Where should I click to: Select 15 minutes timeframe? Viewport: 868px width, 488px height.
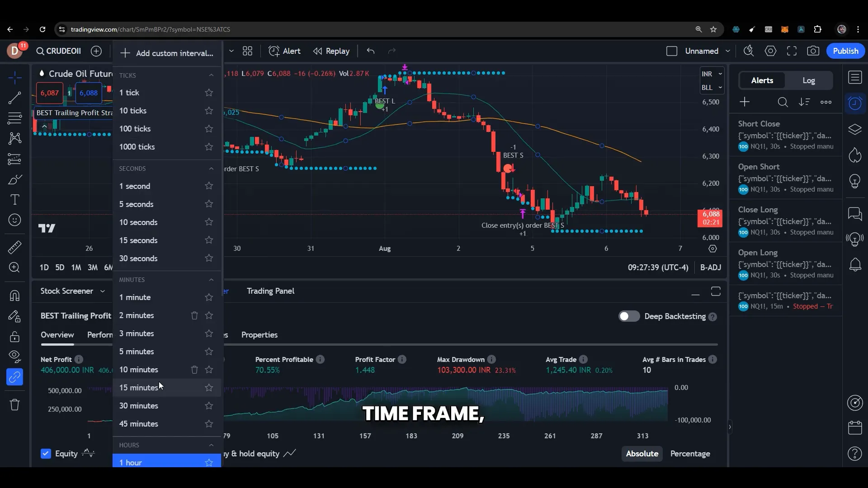coord(139,387)
